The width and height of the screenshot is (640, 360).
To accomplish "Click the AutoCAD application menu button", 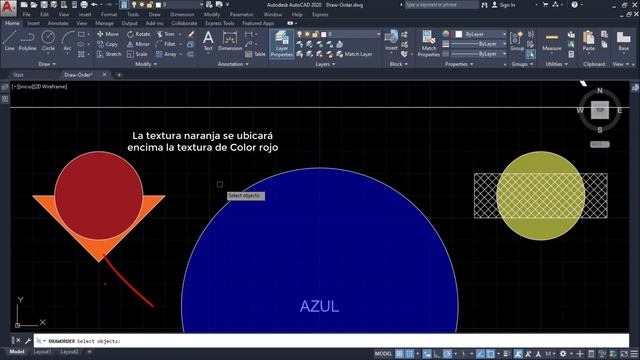I will click(8, 7).
